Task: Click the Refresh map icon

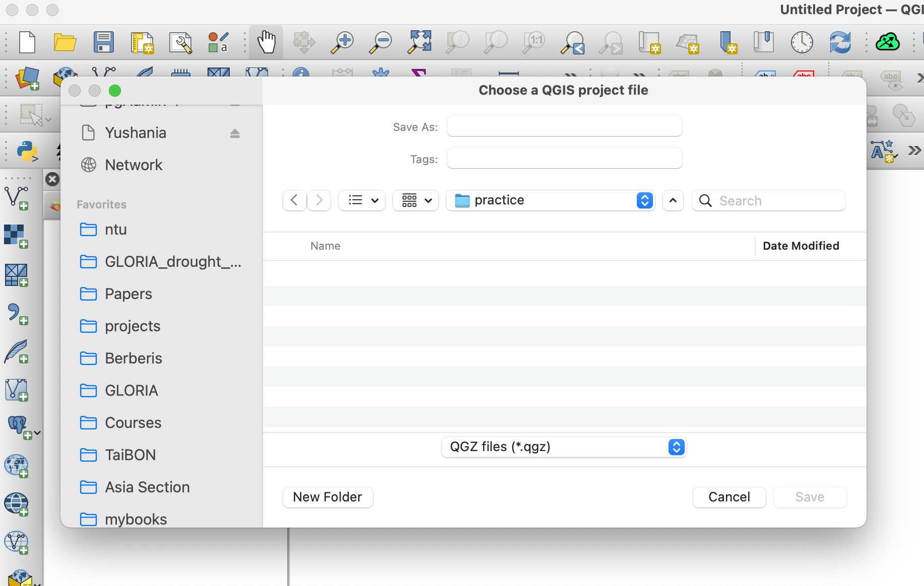Action: [x=840, y=42]
